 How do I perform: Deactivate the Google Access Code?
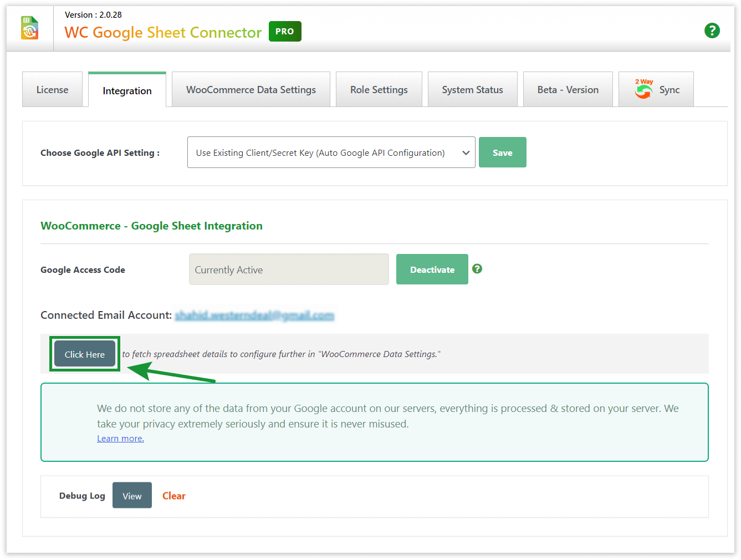coord(432,269)
